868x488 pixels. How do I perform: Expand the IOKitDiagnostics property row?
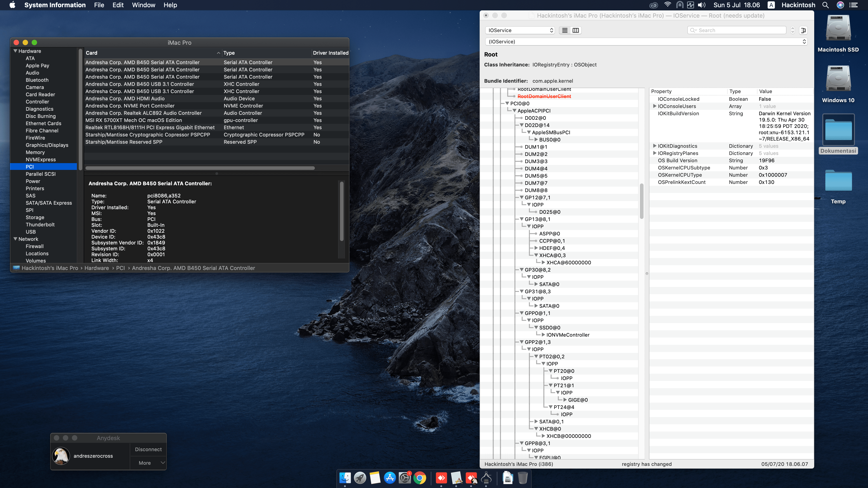654,146
